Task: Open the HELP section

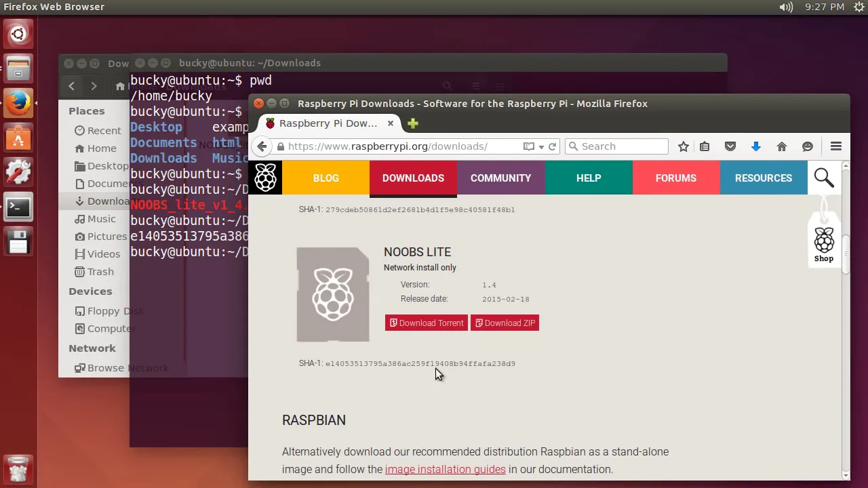Action: (589, 178)
